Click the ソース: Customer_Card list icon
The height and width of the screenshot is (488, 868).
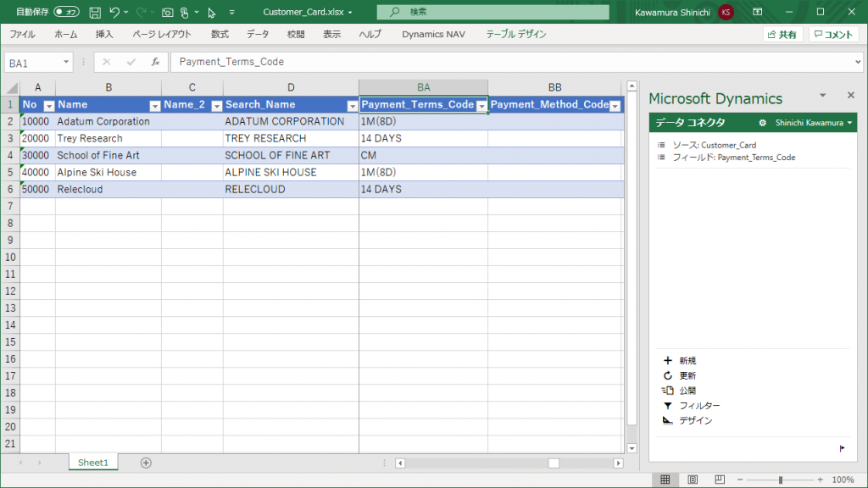[661, 145]
